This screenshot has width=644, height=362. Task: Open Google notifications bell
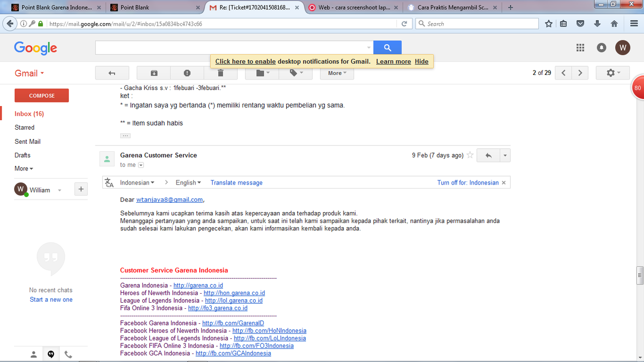click(x=601, y=48)
